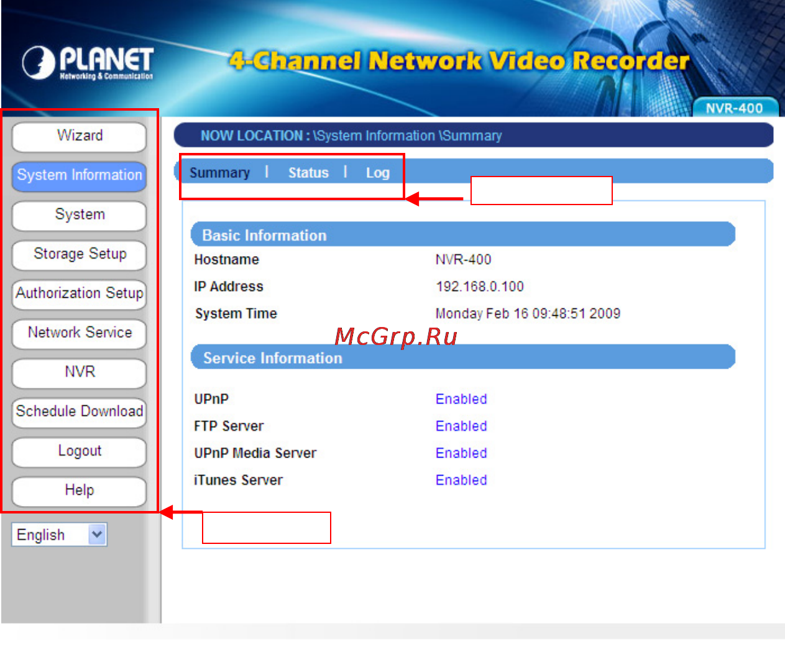
Task: Click UPnP Media Server Enabled link
Action: (461, 453)
